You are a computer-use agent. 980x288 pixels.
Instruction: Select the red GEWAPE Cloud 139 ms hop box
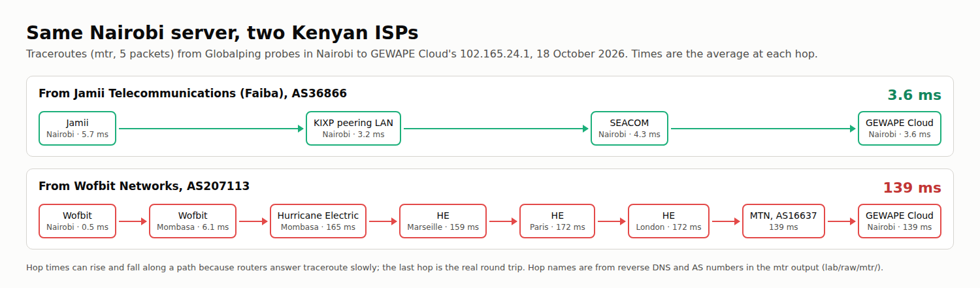click(900, 221)
